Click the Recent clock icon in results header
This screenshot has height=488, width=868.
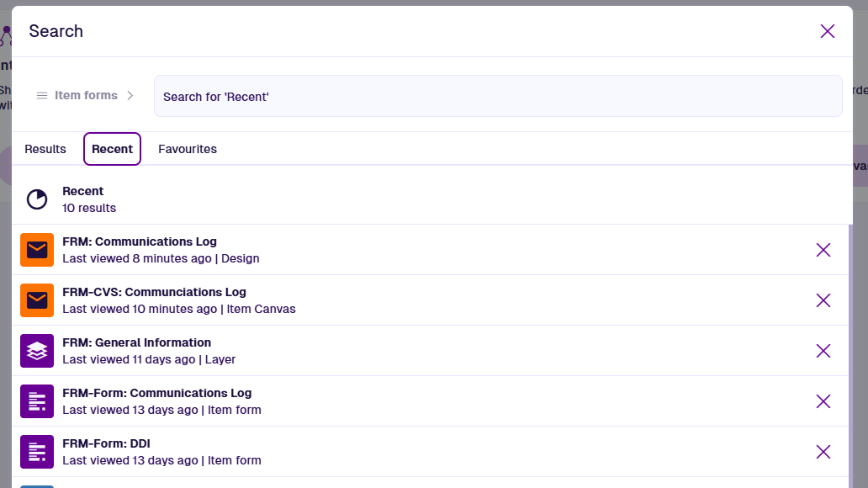(x=37, y=199)
